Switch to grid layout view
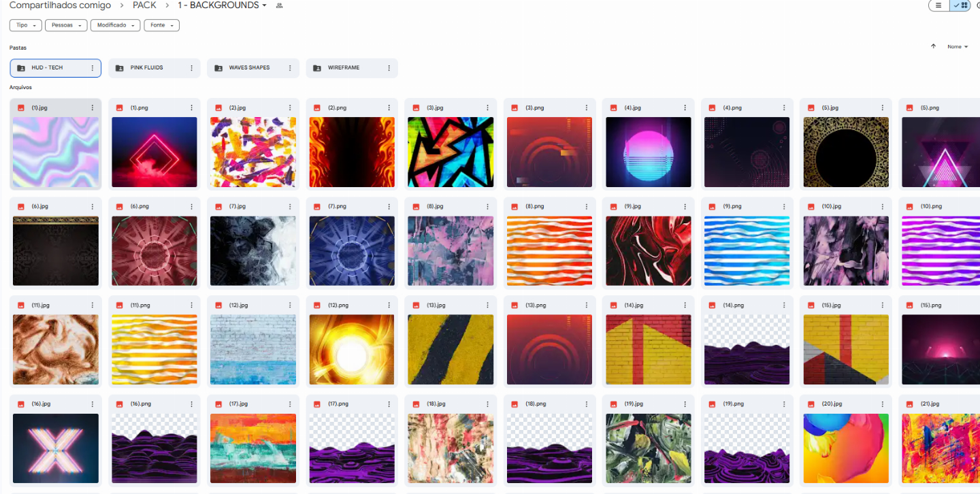 click(960, 5)
